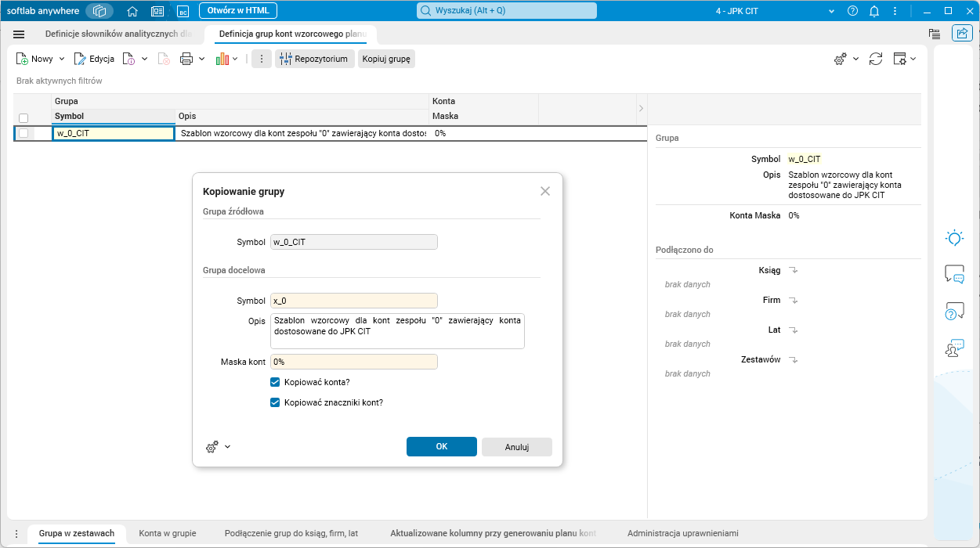Click the list layout icon under title bar

click(934, 34)
